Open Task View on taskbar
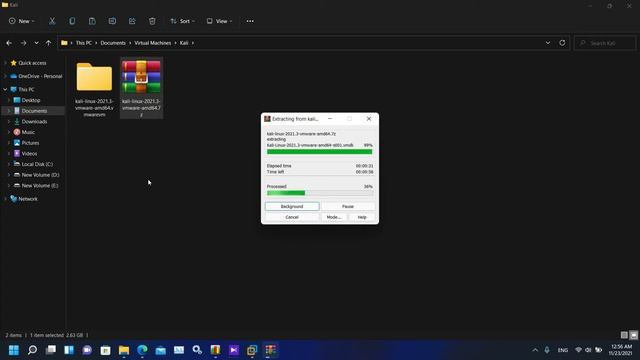Image resolution: width=640 pixels, height=360 pixels. (x=51, y=350)
